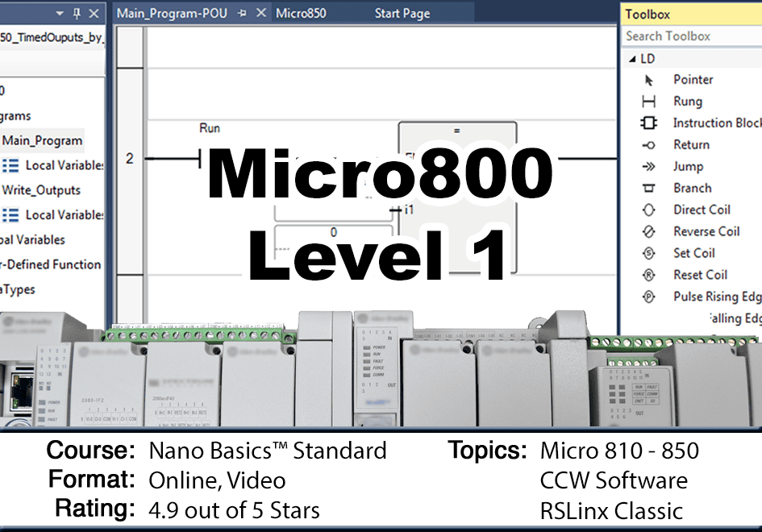Click the Rung label in Toolbox
The height and width of the screenshot is (532, 762).
[688, 102]
